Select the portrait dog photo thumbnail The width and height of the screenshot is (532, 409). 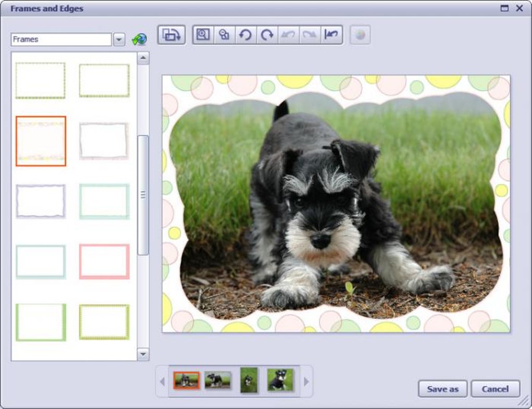click(249, 380)
